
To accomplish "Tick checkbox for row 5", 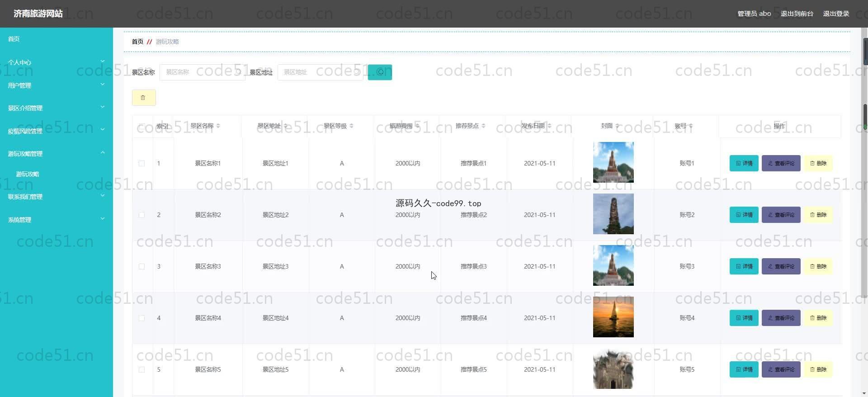I will point(142,369).
